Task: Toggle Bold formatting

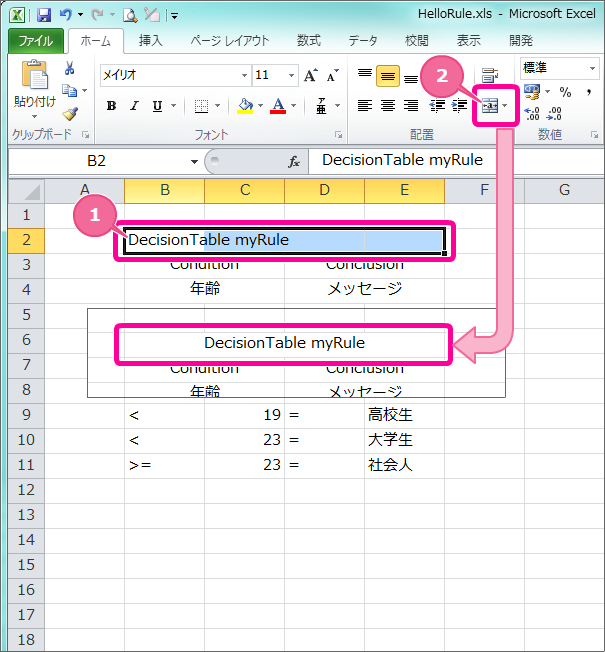Action: click(x=111, y=106)
